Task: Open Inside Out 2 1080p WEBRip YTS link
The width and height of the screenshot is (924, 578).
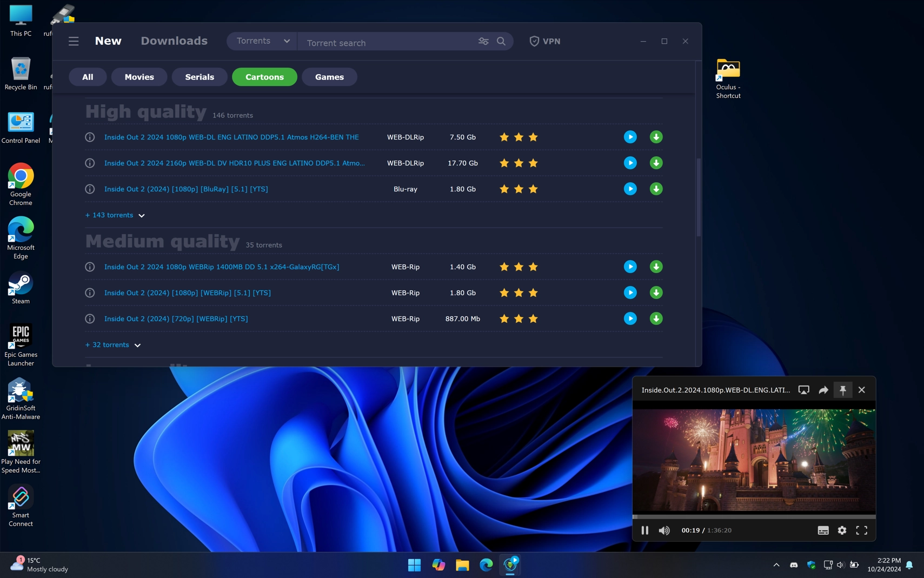Action: tap(187, 293)
